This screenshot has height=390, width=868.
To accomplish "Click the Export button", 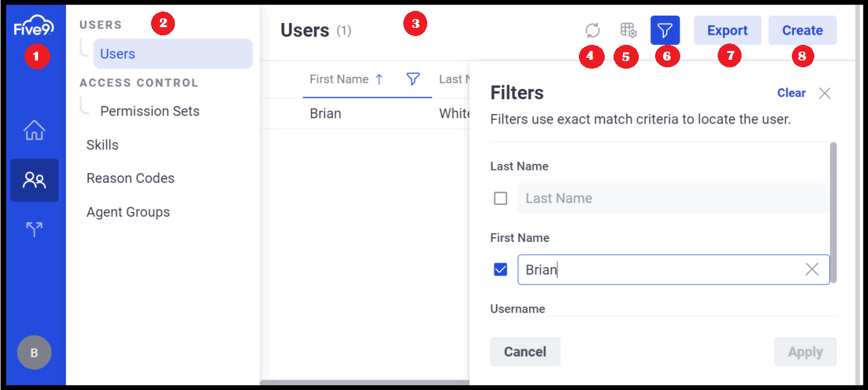I will [727, 31].
